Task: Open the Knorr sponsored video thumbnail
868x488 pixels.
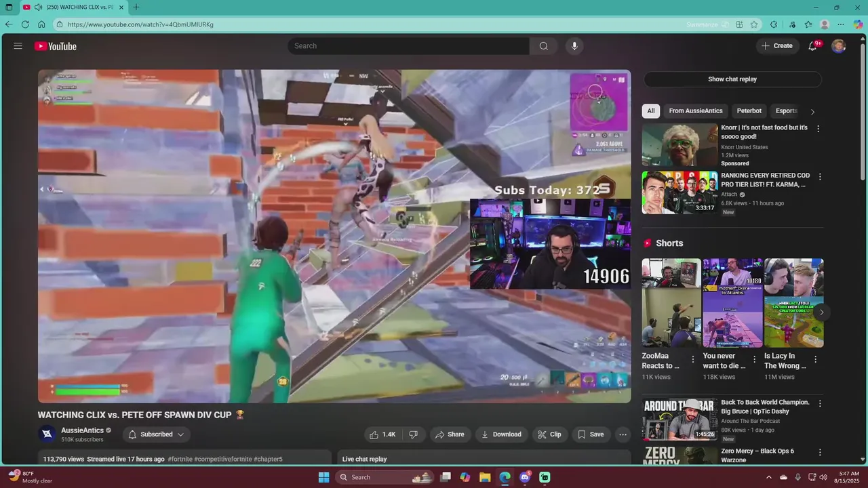Action: [x=679, y=145]
